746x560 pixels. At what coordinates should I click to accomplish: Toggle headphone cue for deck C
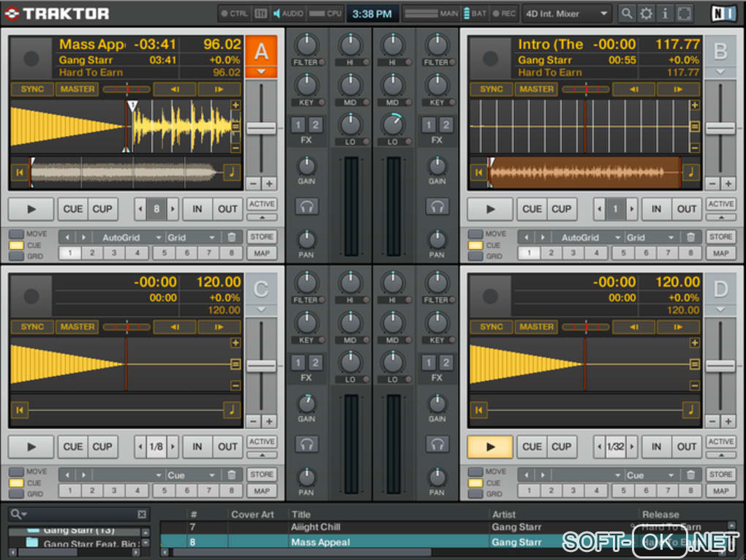(x=306, y=444)
